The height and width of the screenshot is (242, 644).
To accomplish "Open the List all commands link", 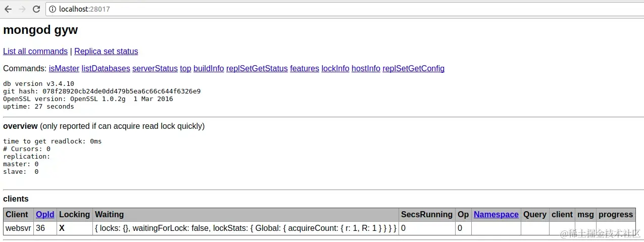I will point(35,52).
